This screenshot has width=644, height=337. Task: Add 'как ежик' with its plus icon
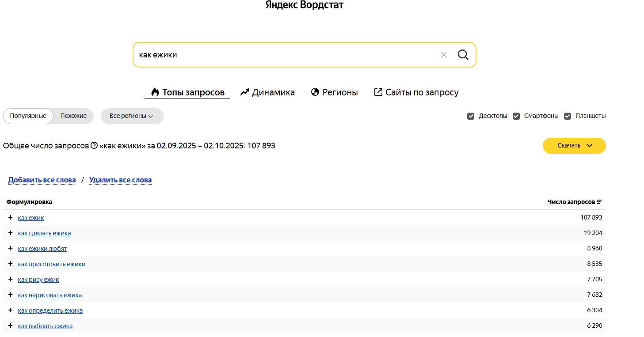pyautogui.click(x=10, y=217)
